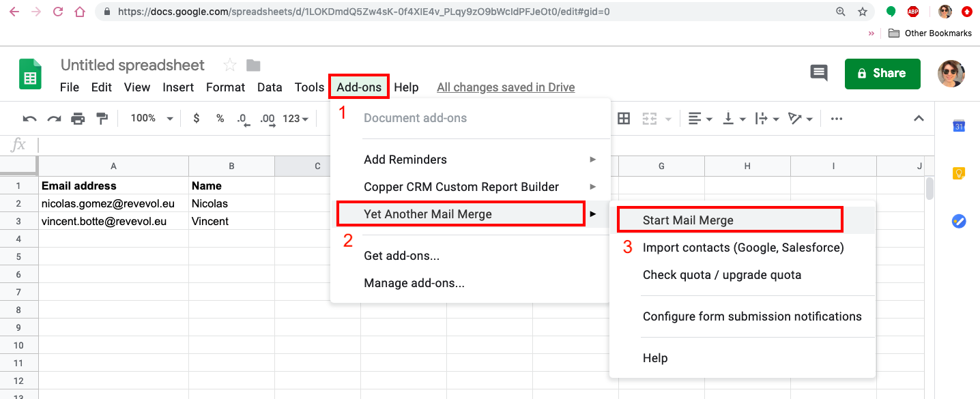Bookmark this page with star icon

pos(863,12)
